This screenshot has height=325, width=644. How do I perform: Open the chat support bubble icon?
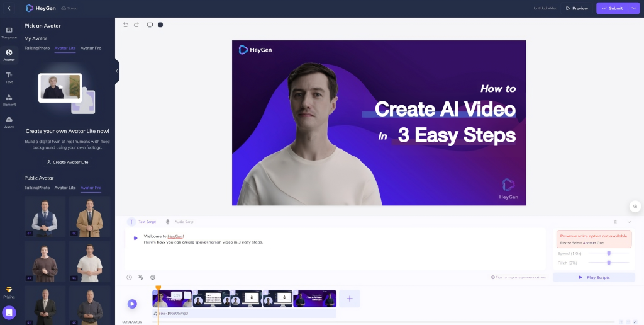point(9,312)
